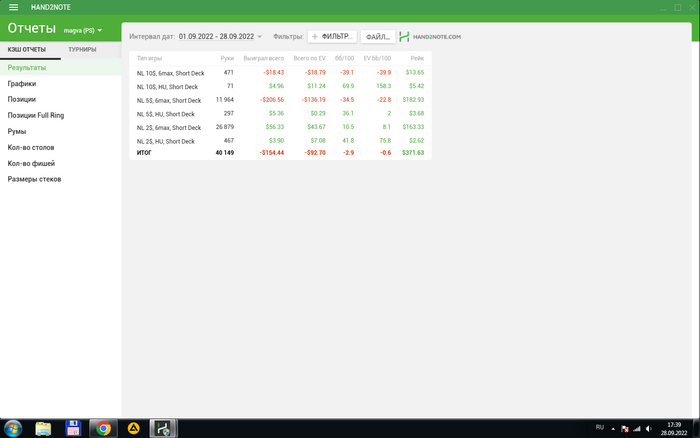Click the Action Center flag icon
The height and width of the screenshot is (438, 700).
(x=625, y=429)
